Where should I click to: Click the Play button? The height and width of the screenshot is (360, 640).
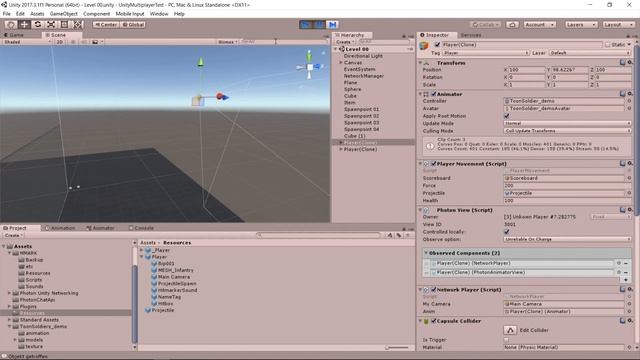(305, 24)
